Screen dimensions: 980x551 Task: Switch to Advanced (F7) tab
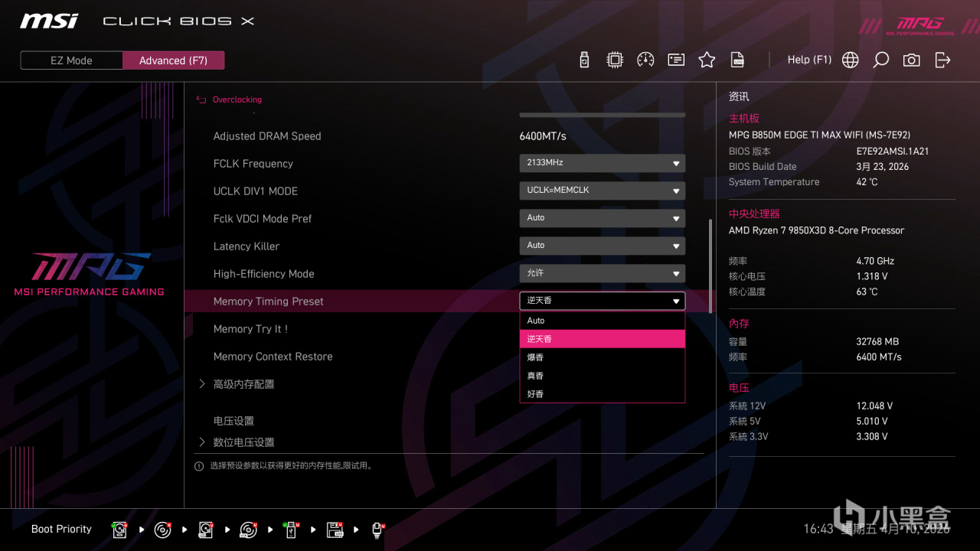(x=173, y=60)
